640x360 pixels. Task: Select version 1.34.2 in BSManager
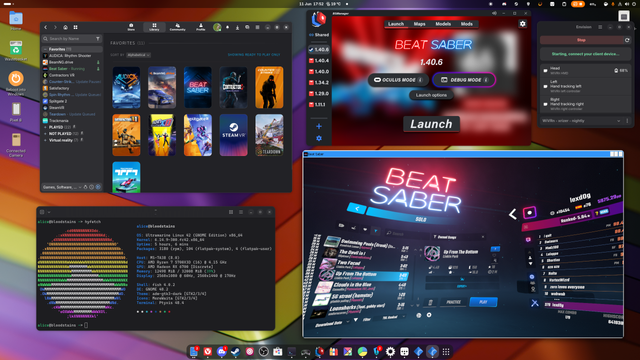319,82
